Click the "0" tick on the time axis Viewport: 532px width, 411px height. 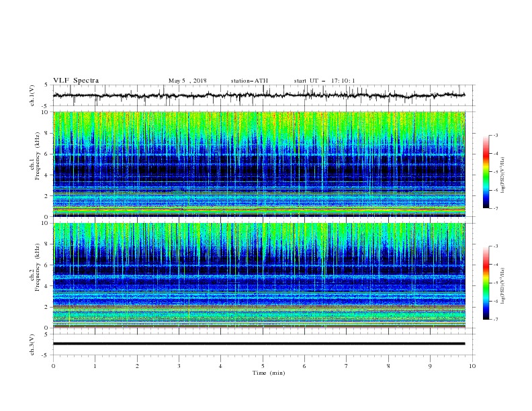point(53,366)
